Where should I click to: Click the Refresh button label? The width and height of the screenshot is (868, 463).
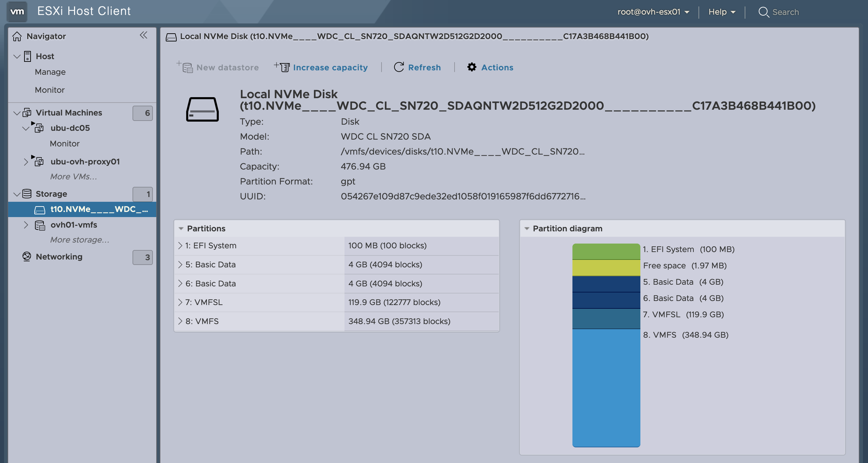tap(424, 67)
